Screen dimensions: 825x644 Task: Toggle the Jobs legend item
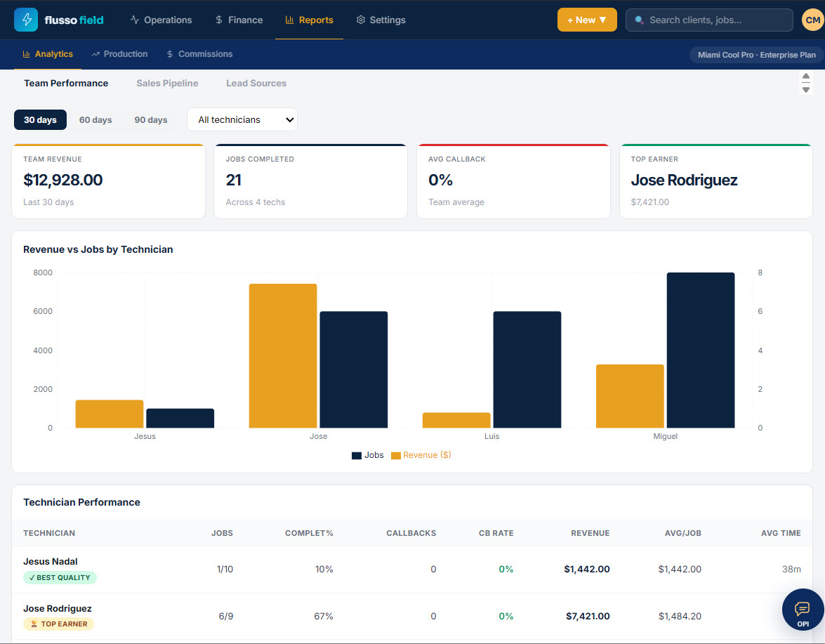tap(368, 455)
